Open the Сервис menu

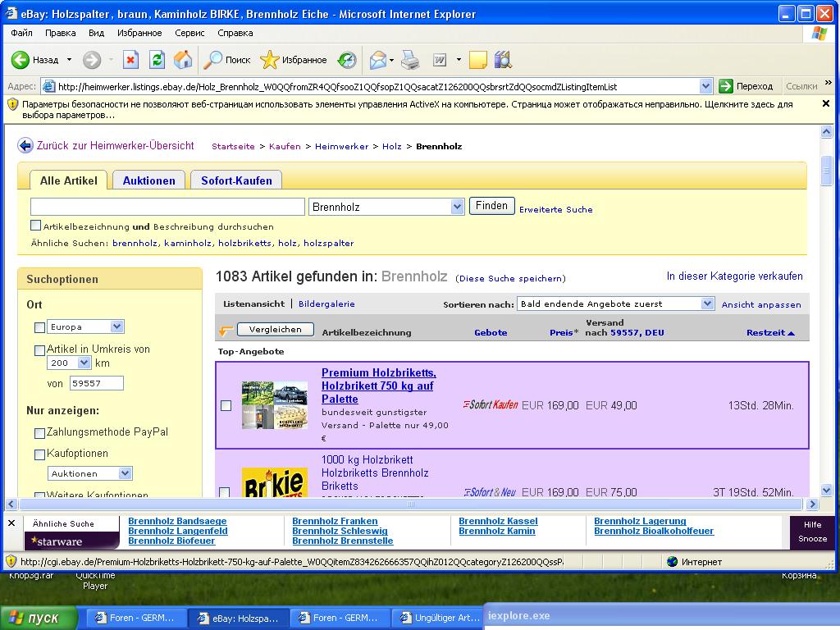[189, 33]
